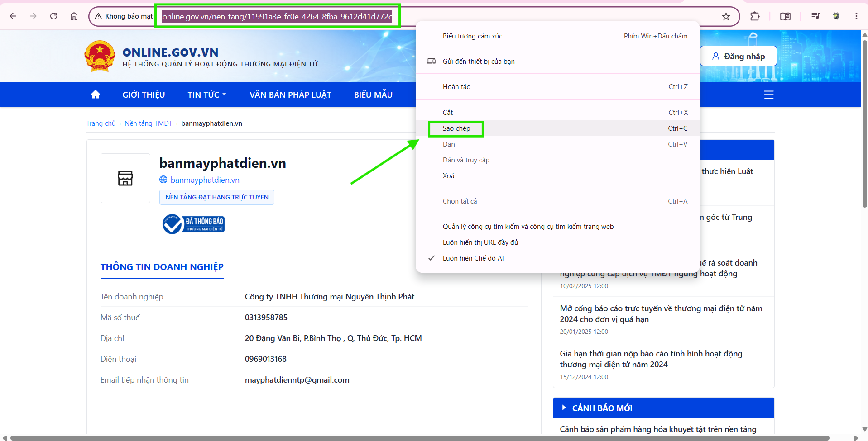Open browser home page icon
This screenshot has width=868, height=441.
click(x=74, y=16)
